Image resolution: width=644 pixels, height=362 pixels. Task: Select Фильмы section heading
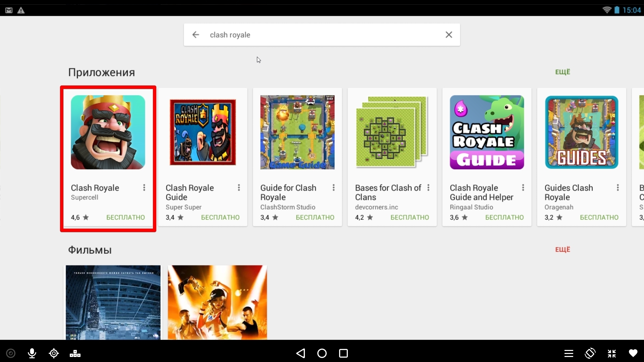click(90, 250)
